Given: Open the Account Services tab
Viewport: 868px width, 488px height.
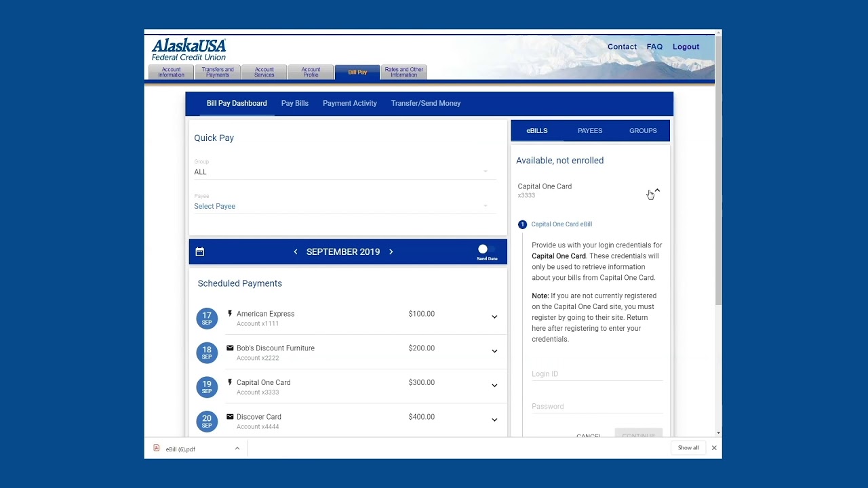Looking at the screenshot, I should (x=264, y=72).
